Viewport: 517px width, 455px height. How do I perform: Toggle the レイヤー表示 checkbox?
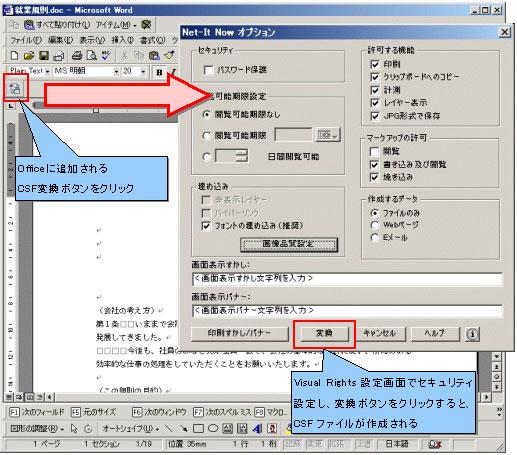click(x=375, y=103)
